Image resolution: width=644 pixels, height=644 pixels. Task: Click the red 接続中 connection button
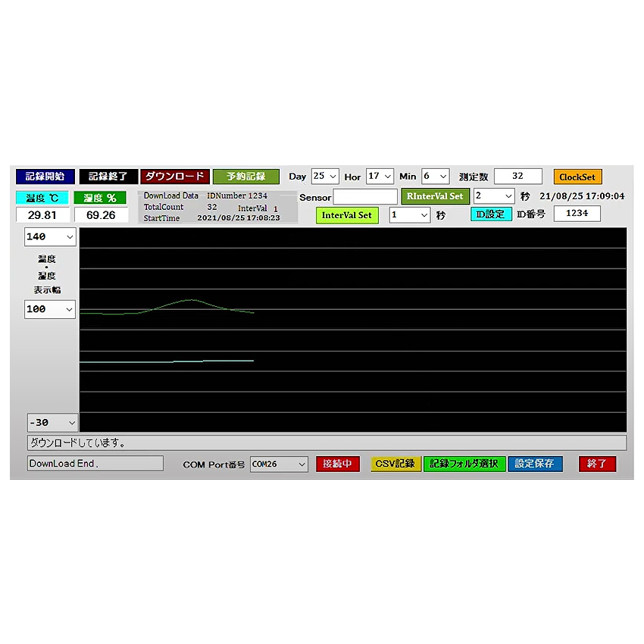tap(337, 464)
